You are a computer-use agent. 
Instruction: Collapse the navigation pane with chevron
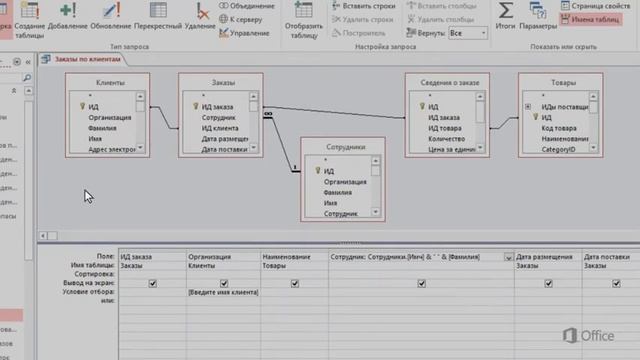pos(28,62)
